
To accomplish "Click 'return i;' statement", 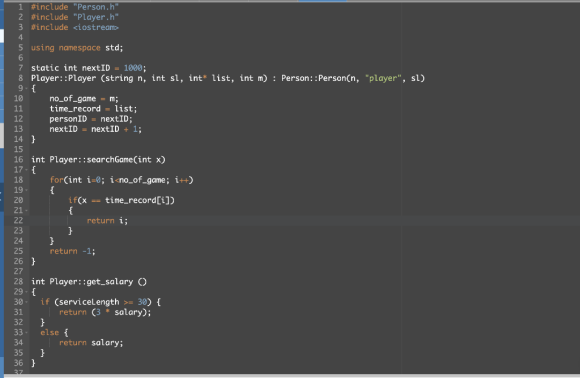I will point(107,220).
